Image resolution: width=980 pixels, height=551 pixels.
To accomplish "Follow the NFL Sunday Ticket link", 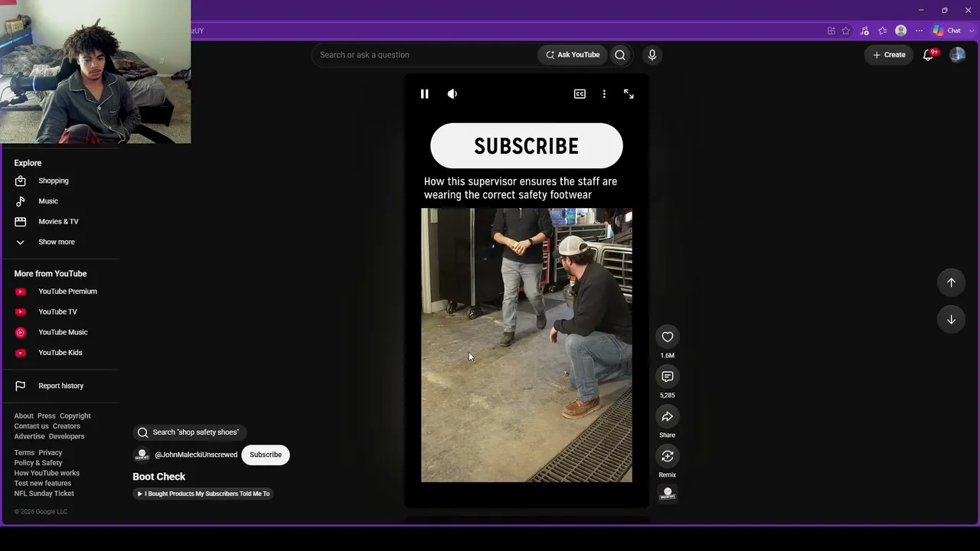I will point(44,494).
